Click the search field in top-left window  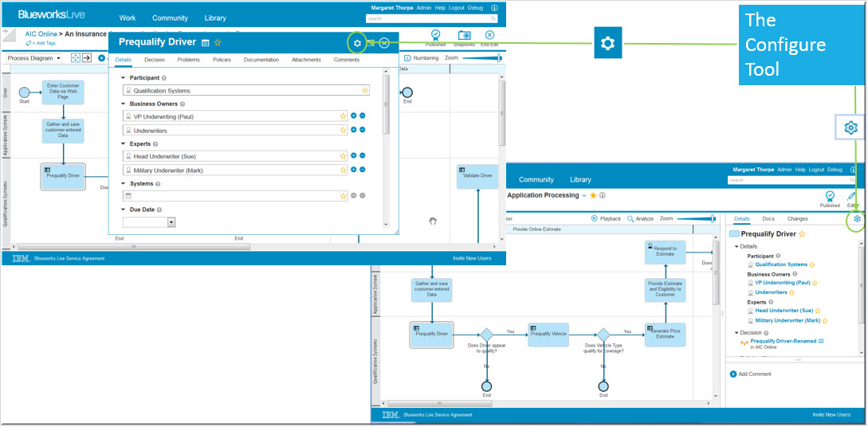point(432,19)
